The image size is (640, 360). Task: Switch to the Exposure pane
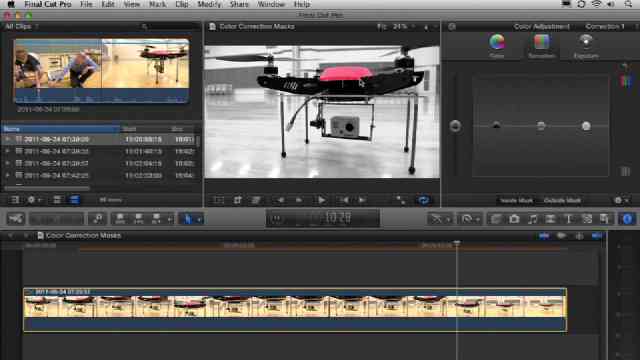tap(586, 46)
